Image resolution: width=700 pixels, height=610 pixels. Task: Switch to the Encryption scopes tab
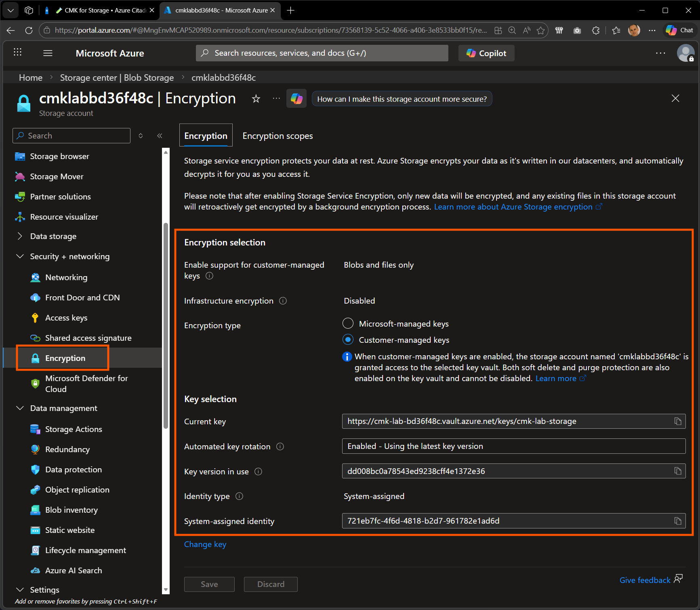point(278,136)
